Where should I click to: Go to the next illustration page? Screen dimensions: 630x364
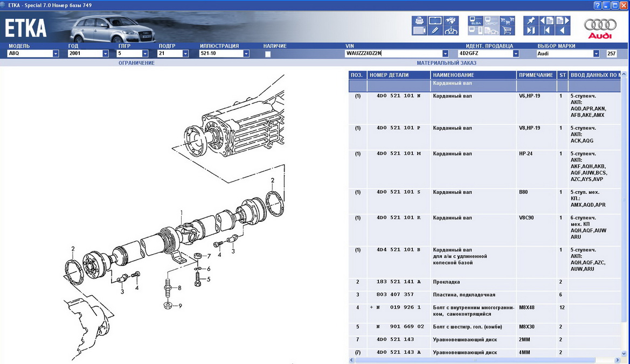pos(562,21)
